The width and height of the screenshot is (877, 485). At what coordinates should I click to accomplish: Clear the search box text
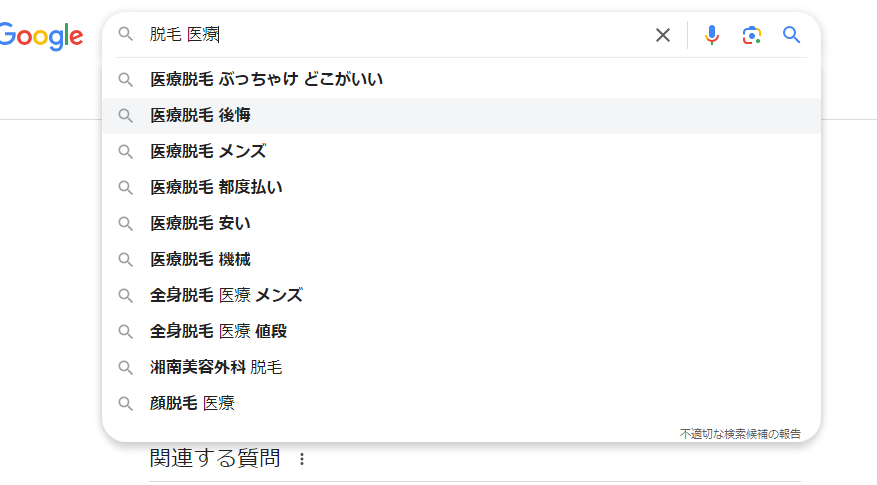pos(663,35)
